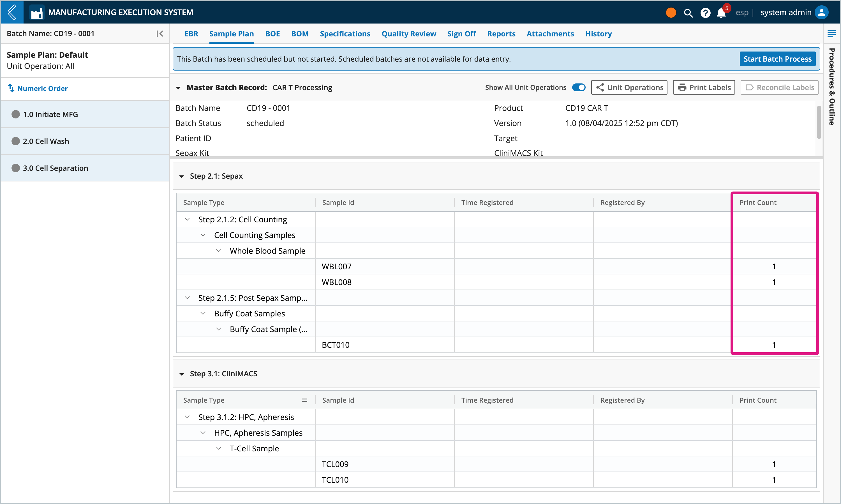The image size is (841, 504).
Task: Open the help question mark icon
Action: (x=705, y=13)
